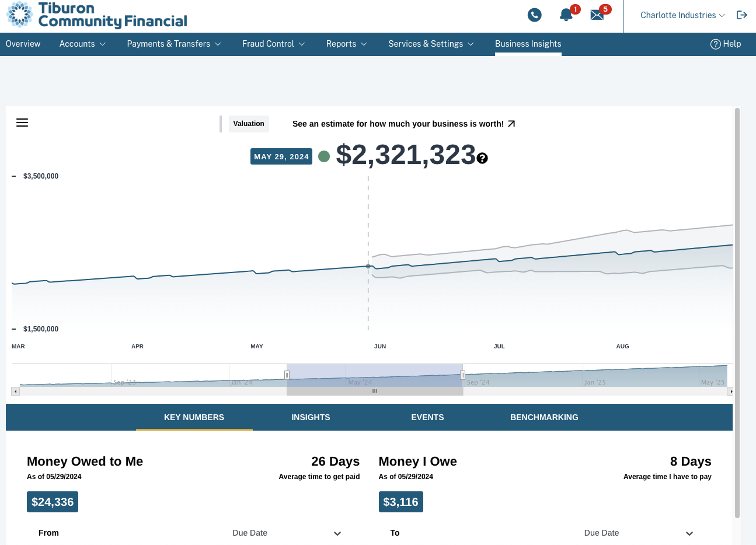Click the help tooltip beside the valuation amount
This screenshot has height=545, width=756.
click(482, 158)
